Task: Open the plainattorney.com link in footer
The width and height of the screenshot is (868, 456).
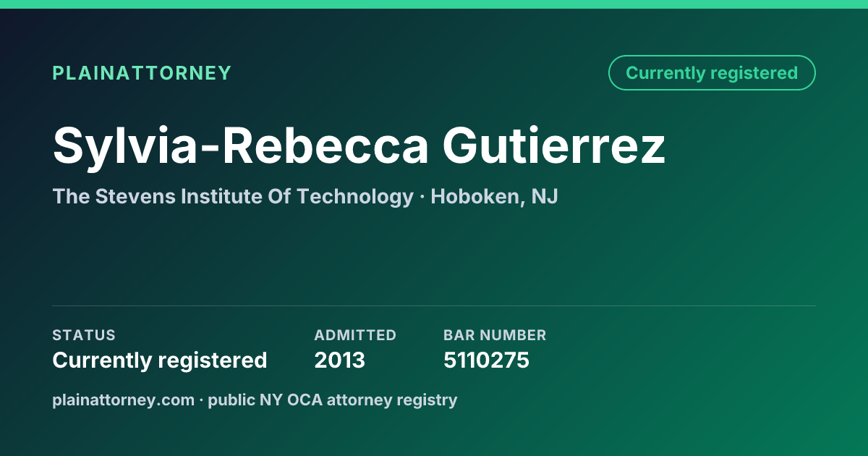Action: 124,400
